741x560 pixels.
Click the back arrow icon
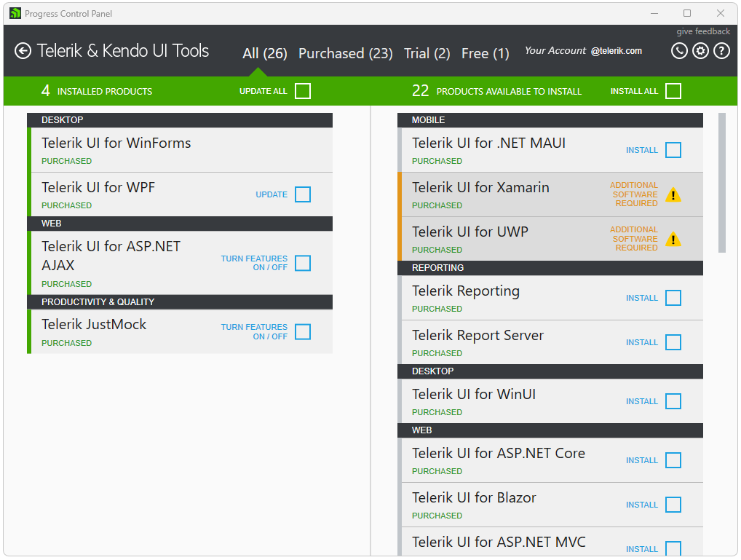23,51
